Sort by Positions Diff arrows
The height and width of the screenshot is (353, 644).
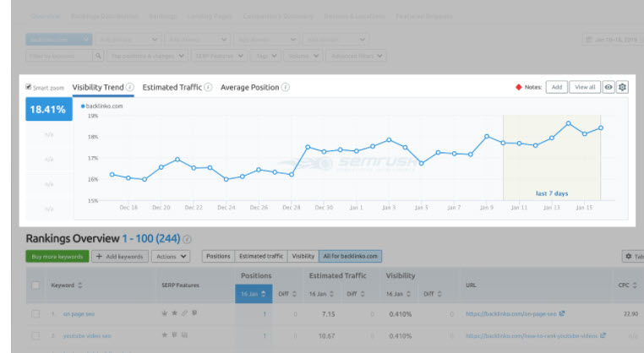pyautogui.click(x=294, y=294)
